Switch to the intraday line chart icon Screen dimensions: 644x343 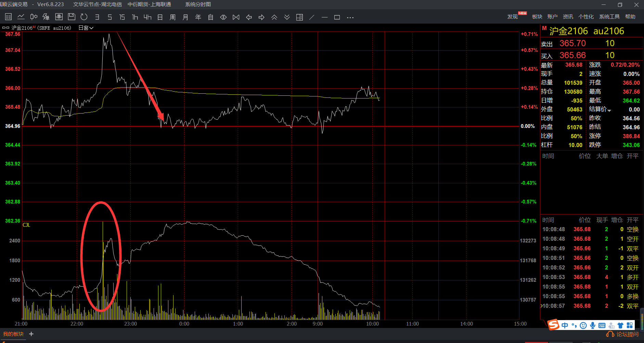coord(21,17)
